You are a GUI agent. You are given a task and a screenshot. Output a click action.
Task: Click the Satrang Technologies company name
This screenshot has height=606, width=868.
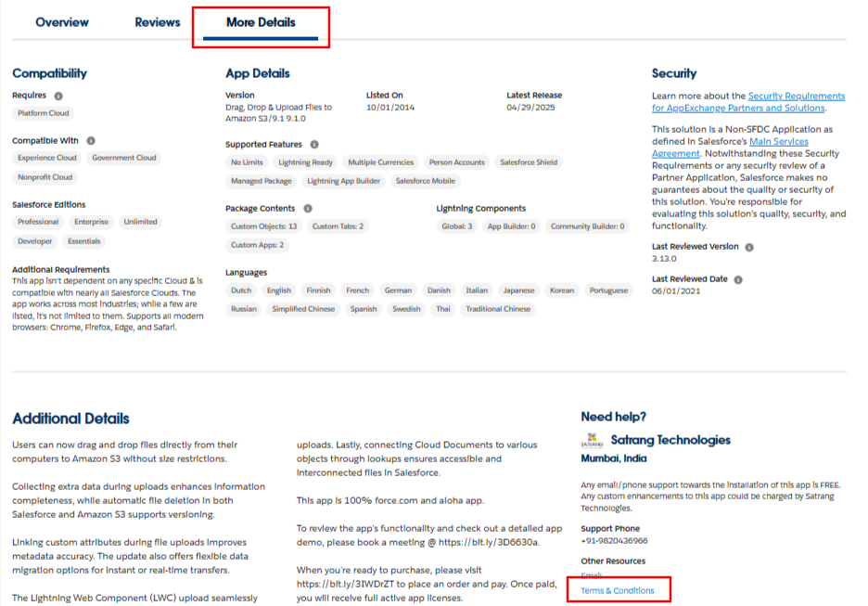click(670, 440)
